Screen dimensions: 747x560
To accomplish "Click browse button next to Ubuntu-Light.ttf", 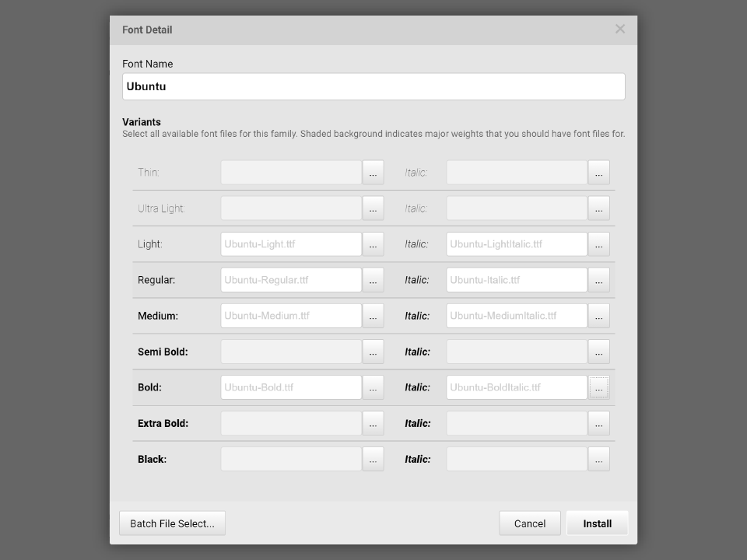I will [373, 244].
